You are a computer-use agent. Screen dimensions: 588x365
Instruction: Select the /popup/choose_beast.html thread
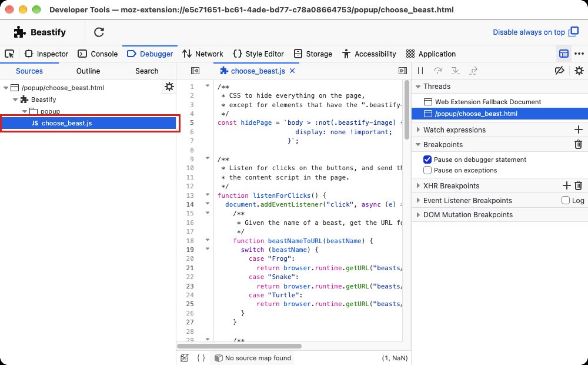pyautogui.click(x=500, y=114)
